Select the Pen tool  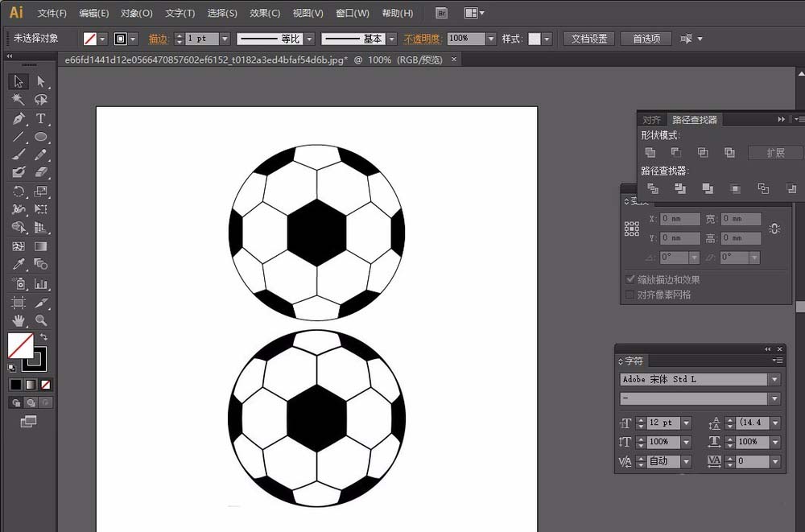tap(19, 119)
